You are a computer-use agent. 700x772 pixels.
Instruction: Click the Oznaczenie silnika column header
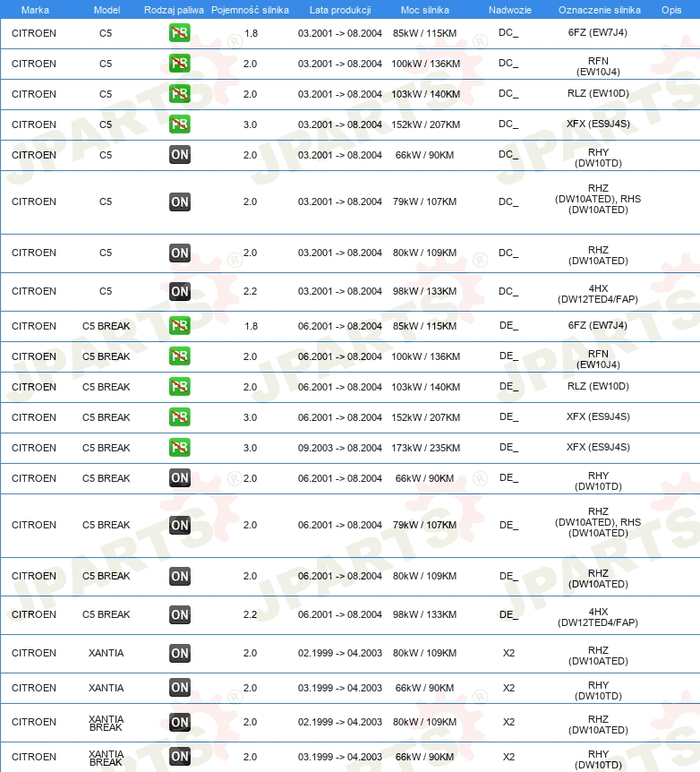click(600, 10)
